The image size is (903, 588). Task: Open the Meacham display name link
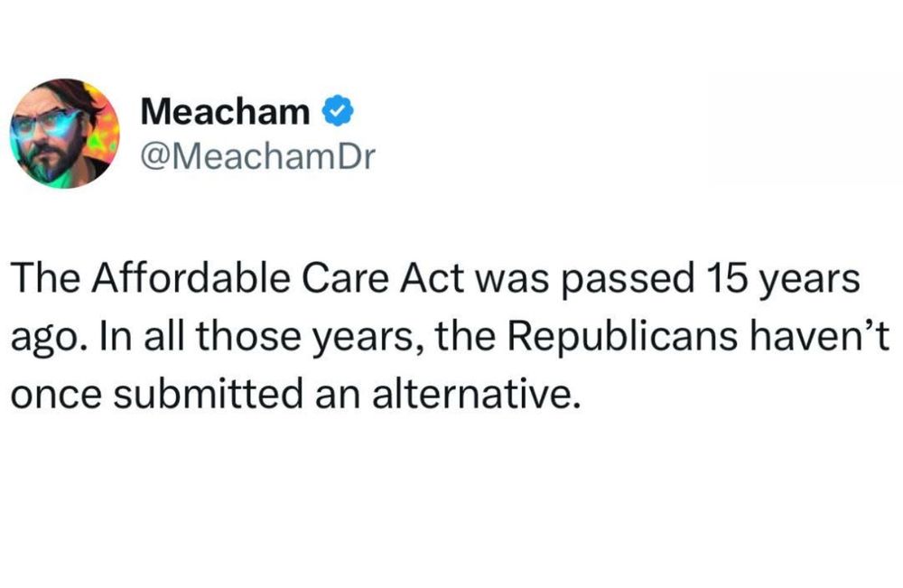point(225,111)
